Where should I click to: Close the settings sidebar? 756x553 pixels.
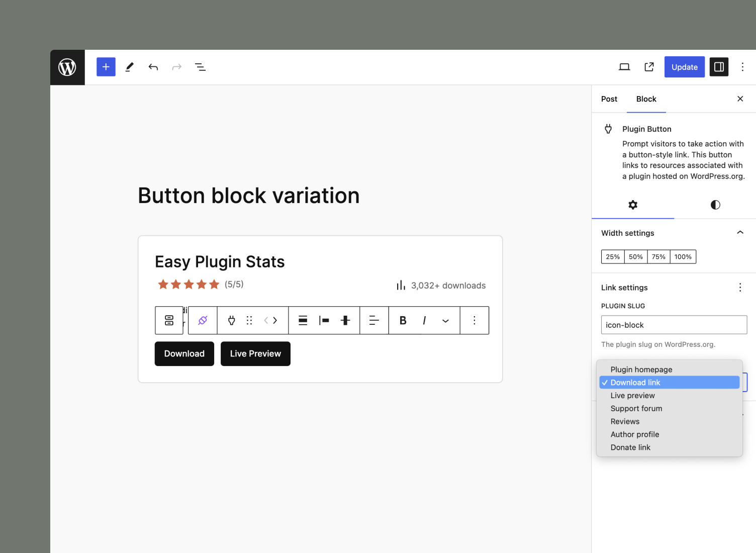pos(740,99)
